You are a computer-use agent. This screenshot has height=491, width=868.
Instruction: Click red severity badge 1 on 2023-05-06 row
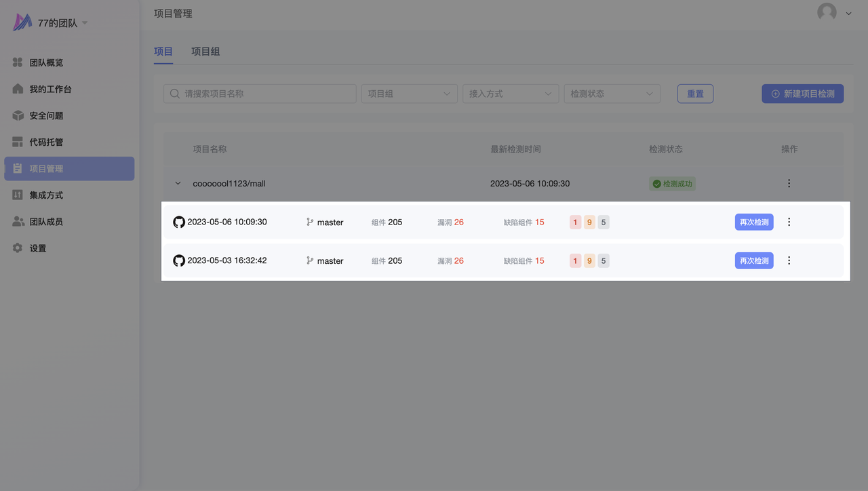click(576, 222)
